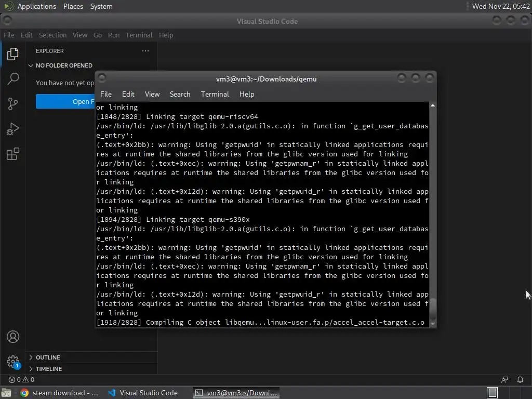Click the 'You have not yet' explorer message

coord(65,83)
